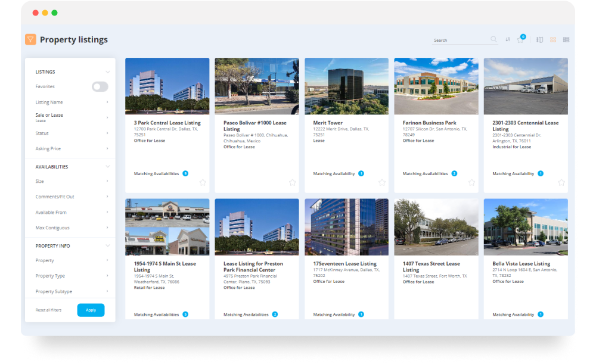Screen dimensions: 596x364
Task: Collapse the AVAILABILITIES filter section
Action: tap(107, 166)
